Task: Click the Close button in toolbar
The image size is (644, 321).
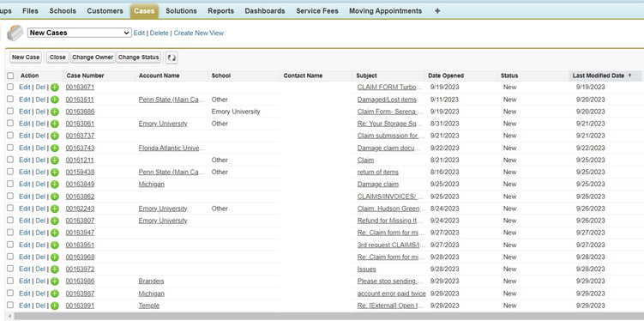Action: [57, 58]
